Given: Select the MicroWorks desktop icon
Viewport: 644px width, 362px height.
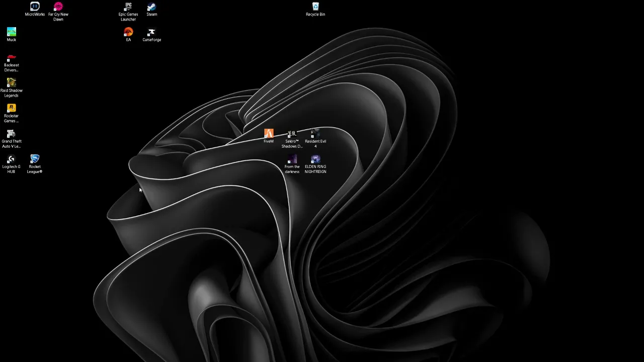Looking at the screenshot, I should point(35,10).
